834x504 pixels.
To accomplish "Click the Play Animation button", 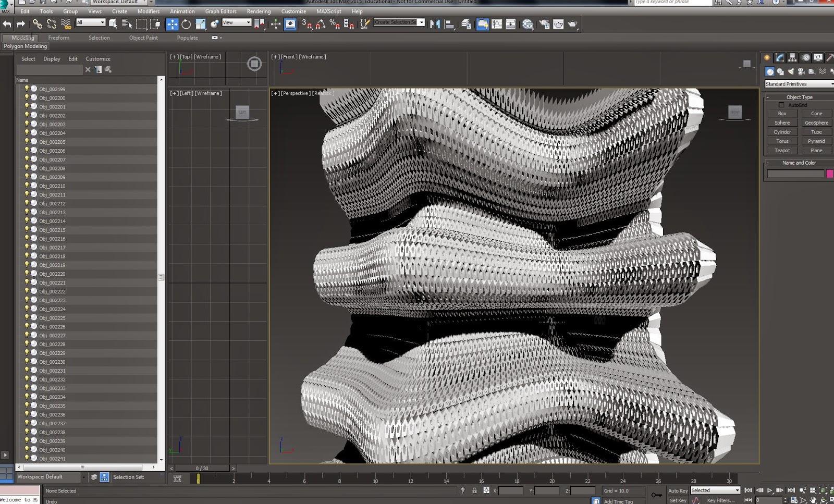I will (x=769, y=490).
